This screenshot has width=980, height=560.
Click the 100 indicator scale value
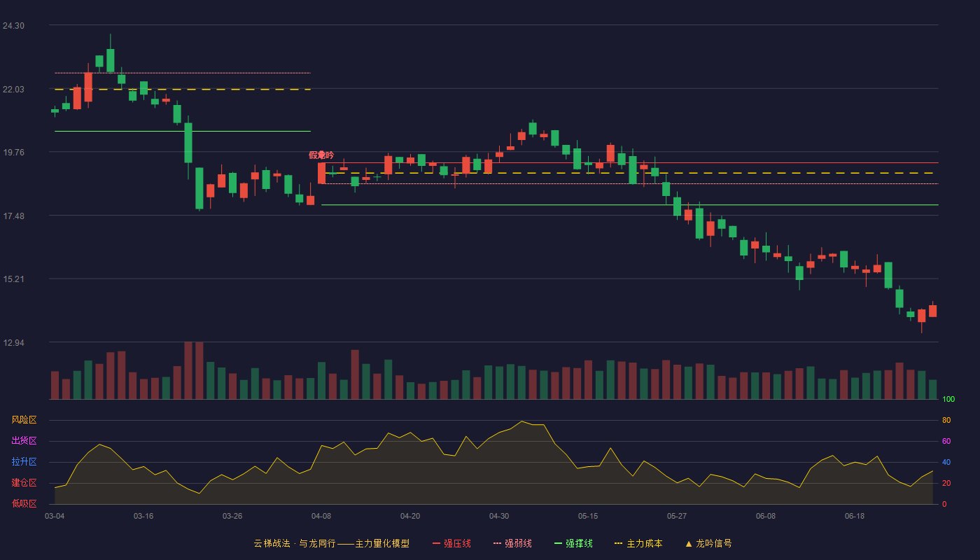click(948, 400)
